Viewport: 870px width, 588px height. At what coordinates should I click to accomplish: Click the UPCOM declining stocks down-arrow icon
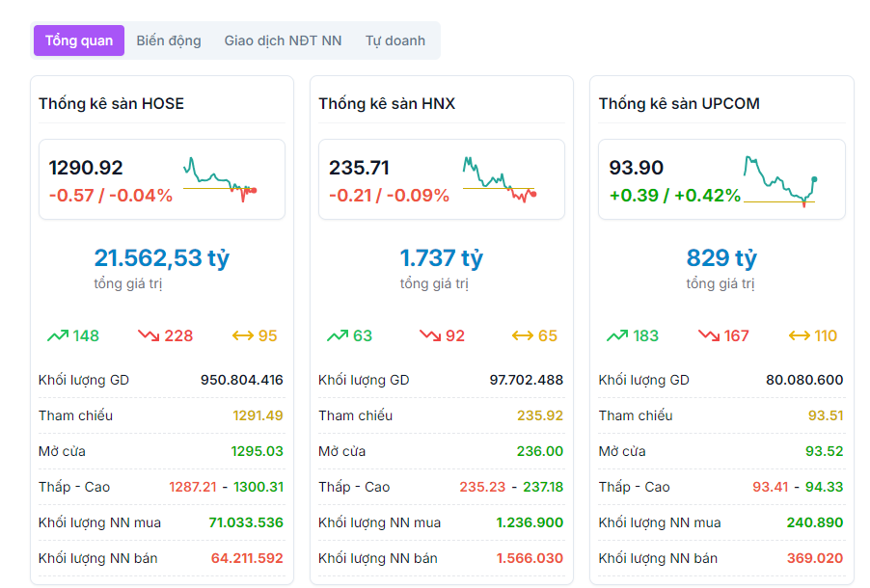709,335
